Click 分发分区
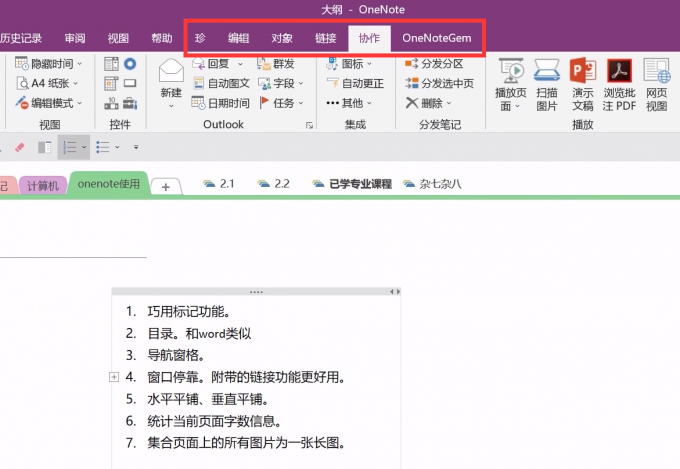 coord(434,64)
